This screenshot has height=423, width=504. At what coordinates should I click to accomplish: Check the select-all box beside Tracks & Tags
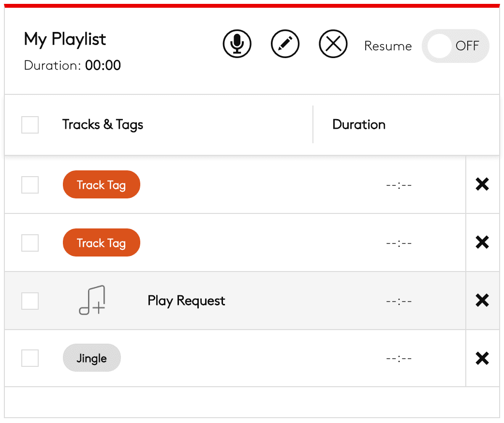click(x=30, y=125)
